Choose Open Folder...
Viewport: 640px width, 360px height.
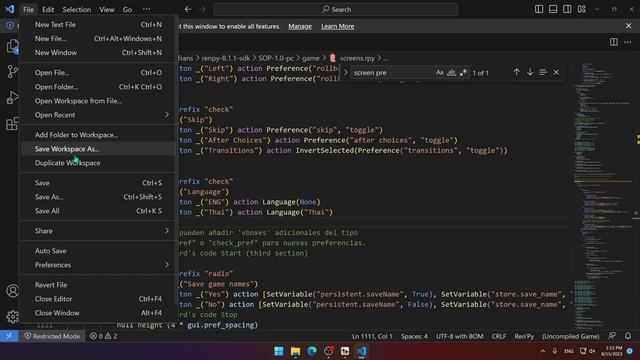[98, 87]
